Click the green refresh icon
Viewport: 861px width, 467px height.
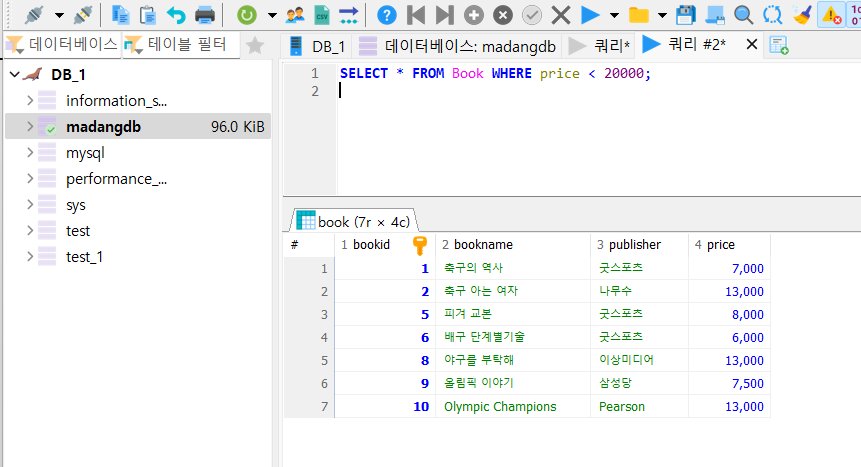(x=247, y=15)
